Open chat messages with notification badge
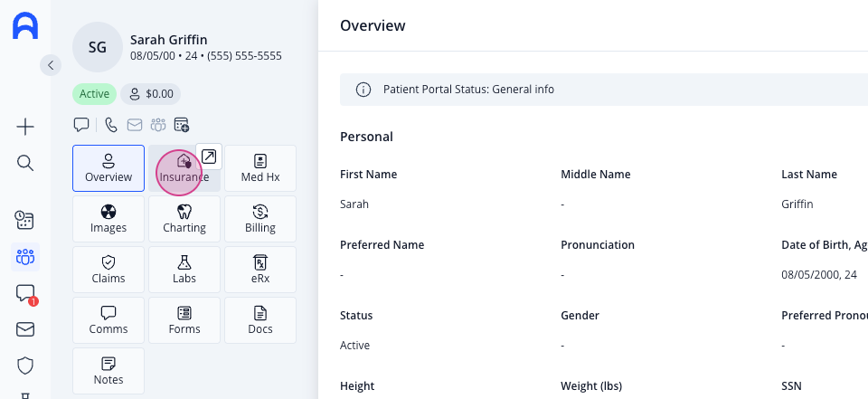The image size is (868, 399). [x=26, y=294]
